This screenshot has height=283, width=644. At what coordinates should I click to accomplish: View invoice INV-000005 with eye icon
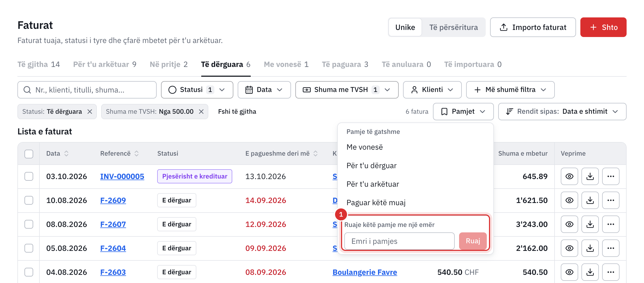pyautogui.click(x=569, y=176)
